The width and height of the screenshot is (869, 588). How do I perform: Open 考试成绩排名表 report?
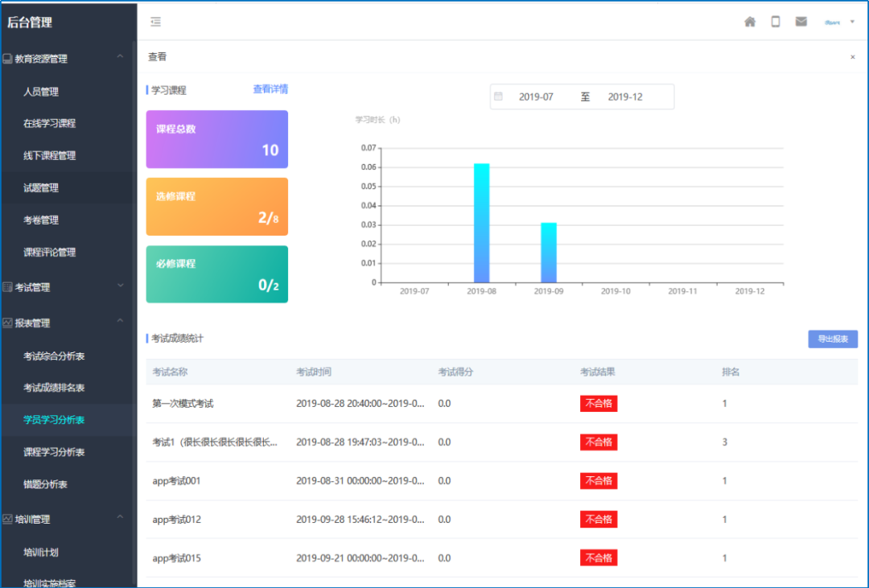click(54, 388)
